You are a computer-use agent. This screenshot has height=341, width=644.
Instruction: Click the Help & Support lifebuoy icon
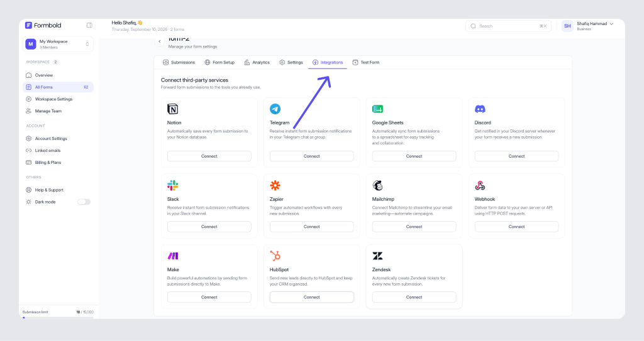[29, 190]
